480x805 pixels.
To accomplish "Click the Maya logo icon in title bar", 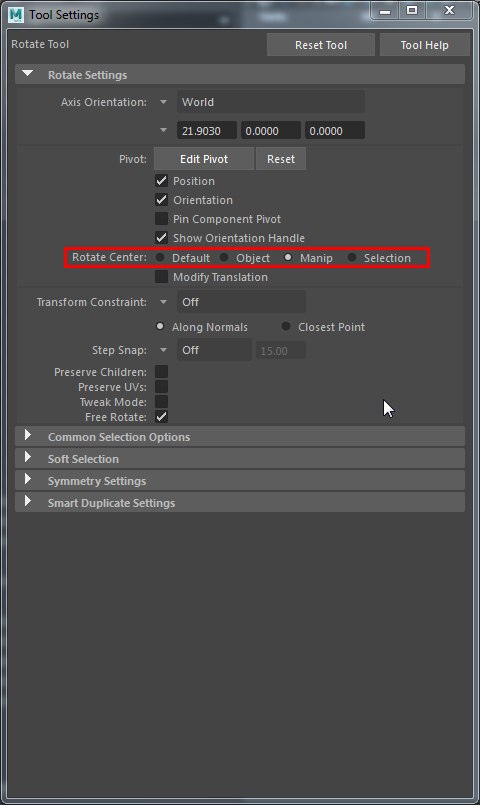I will click(16, 14).
